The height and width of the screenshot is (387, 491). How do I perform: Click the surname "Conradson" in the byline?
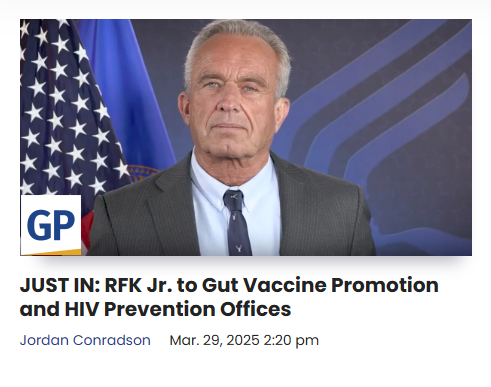coord(112,340)
